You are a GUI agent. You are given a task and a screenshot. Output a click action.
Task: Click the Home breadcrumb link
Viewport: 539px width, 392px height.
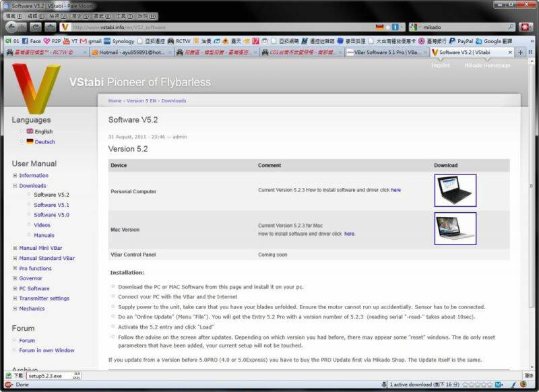click(x=115, y=100)
